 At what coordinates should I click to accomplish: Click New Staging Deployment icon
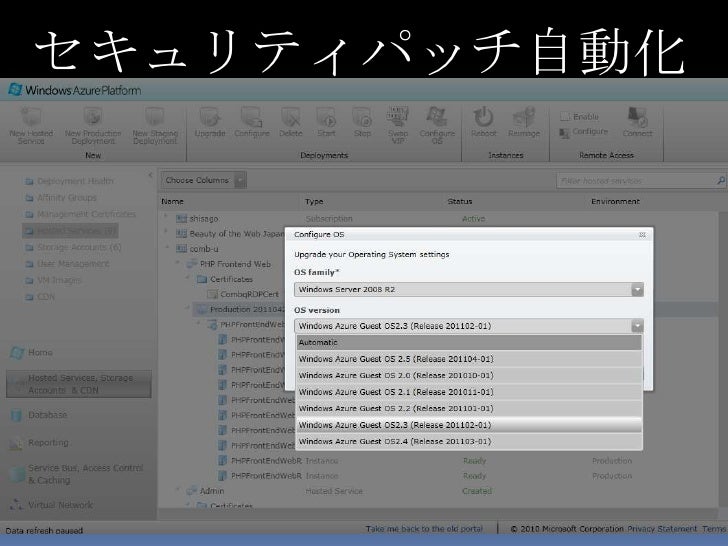pos(155,117)
